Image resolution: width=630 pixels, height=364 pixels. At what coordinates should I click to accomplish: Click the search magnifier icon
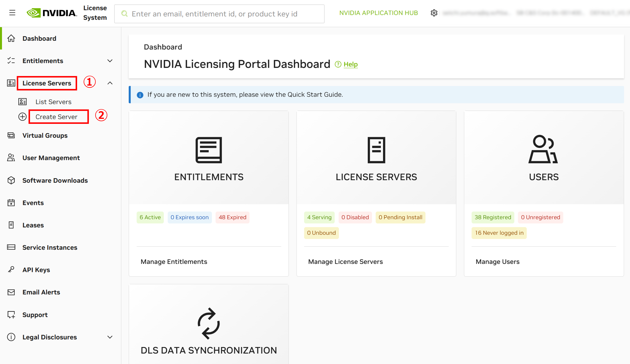pyautogui.click(x=124, y=14)
